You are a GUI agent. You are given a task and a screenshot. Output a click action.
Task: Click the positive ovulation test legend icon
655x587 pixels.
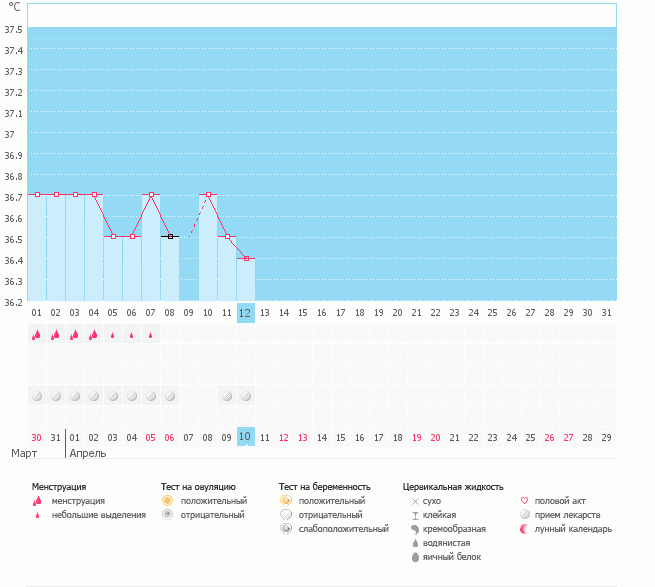(168, 500)
